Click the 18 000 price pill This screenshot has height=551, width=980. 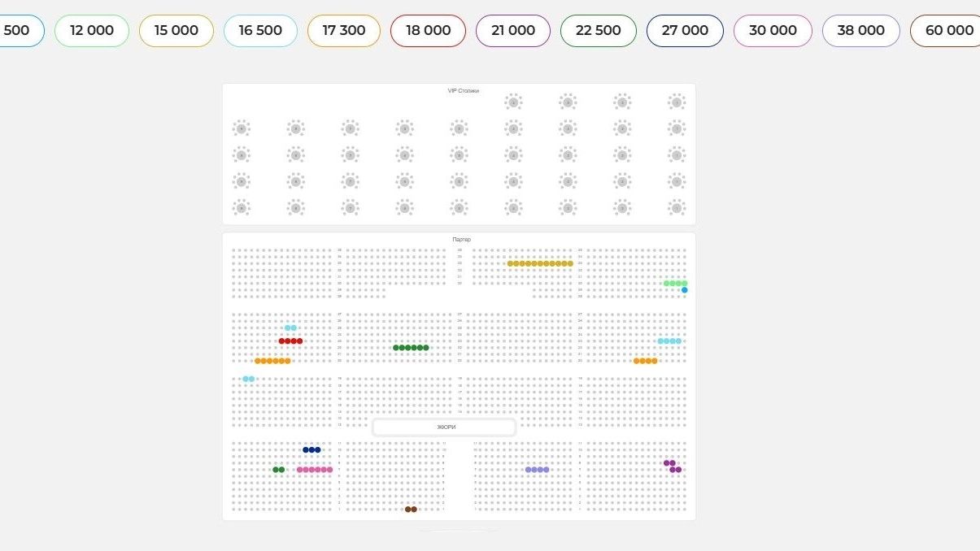coord(428,31)
